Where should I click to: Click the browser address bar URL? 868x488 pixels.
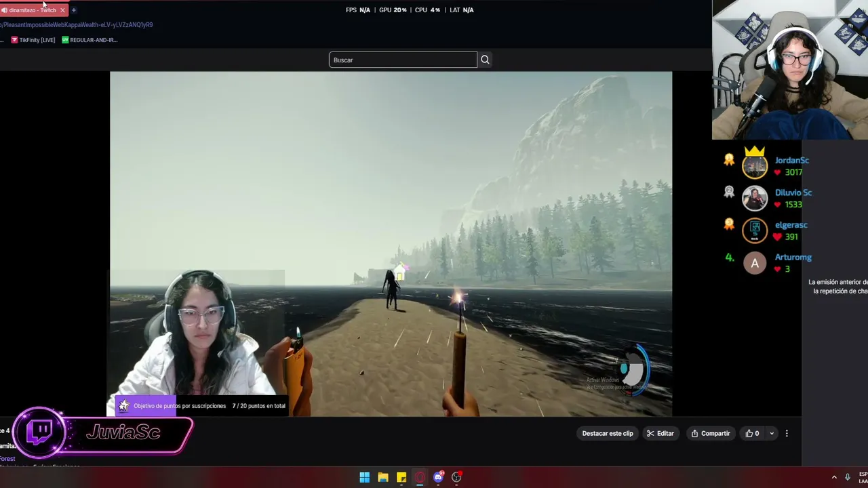tap(77, 25)
